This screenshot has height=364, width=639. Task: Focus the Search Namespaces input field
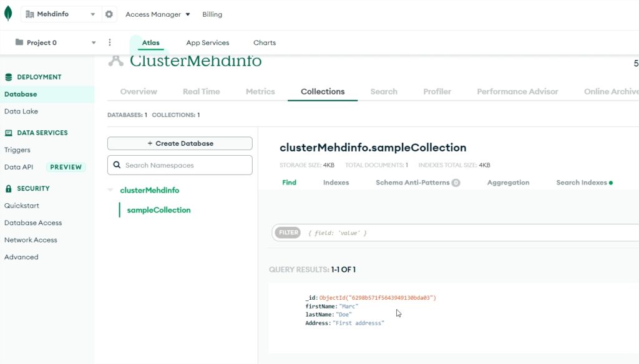pos(180,165)
